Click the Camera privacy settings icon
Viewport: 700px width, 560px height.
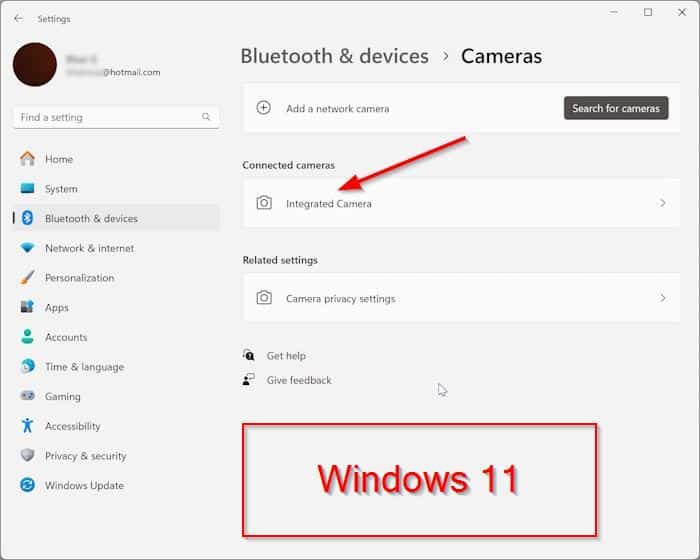[x=264, y=297]
